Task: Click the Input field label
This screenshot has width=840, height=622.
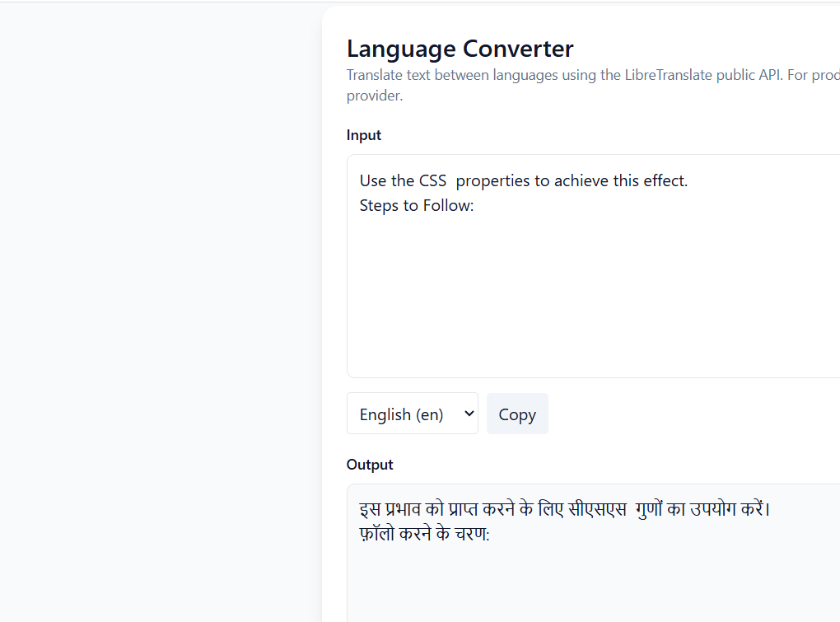Action: pyautogui.click(x=363, y=134)
